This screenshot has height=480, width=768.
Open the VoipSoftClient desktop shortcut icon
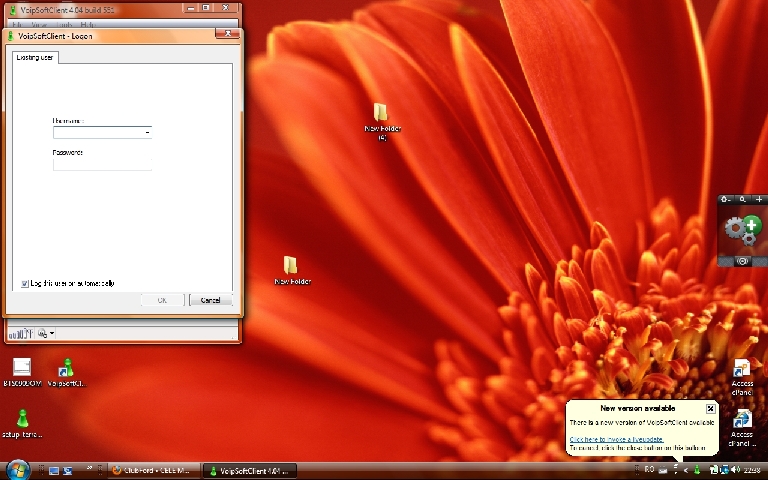[66, 368]
